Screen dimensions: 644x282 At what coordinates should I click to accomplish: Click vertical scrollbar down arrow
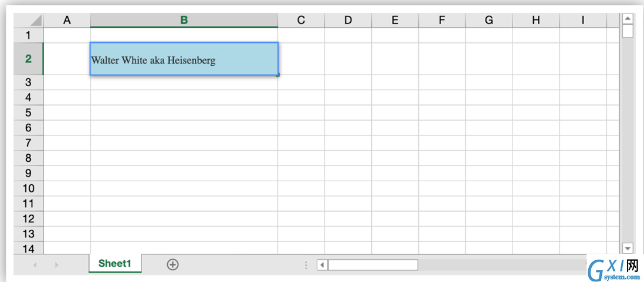628,248
